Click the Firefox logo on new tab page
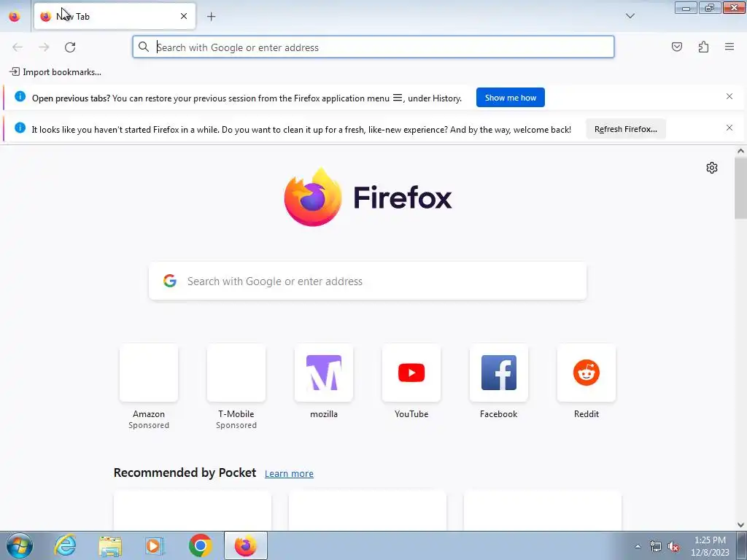 pyautogui.click(x=368, y=197)
